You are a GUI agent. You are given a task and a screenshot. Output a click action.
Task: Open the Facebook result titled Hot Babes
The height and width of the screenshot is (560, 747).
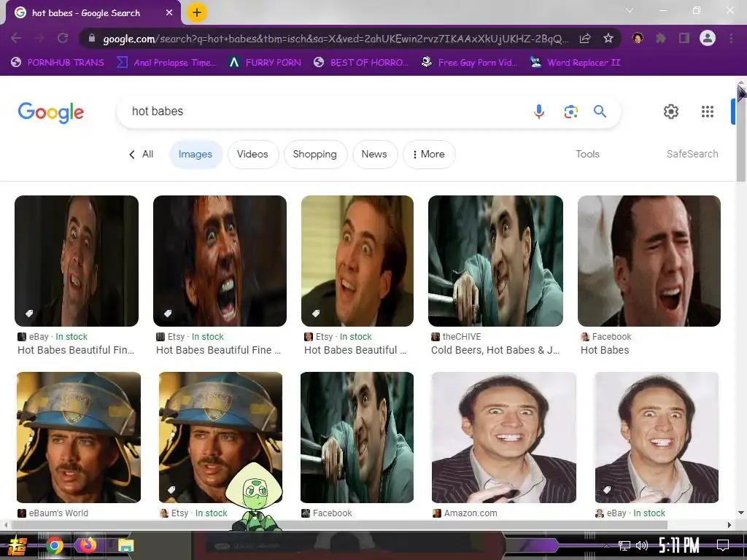(x=605, y=351)
